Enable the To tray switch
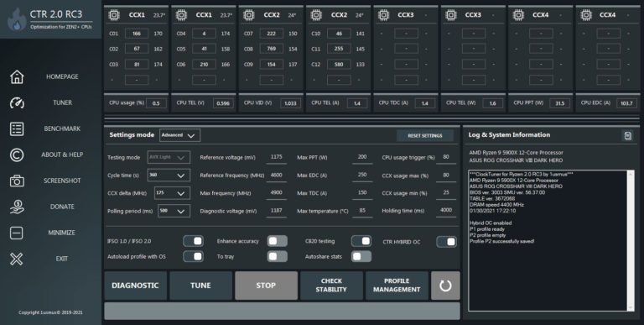The height and width of the screenshot is (325, 644). pos(278,257)
